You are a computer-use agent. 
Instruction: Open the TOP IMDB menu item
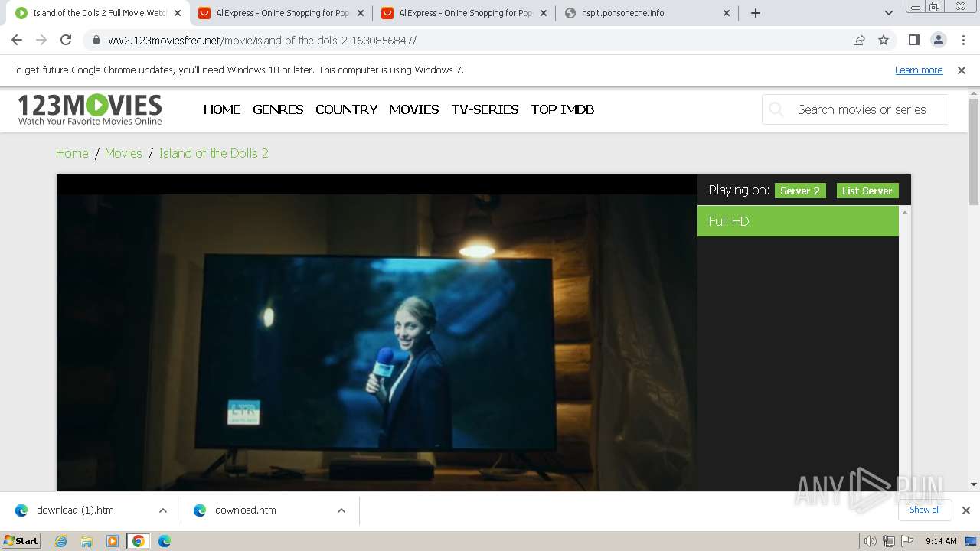563,109
